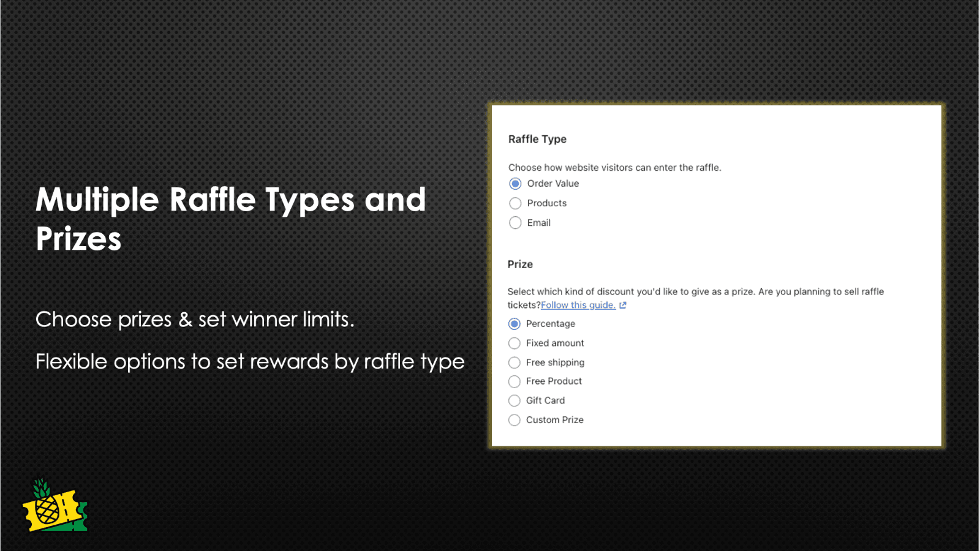Choose the Products raffle type
The height and width of the screenshot is (551, 980).
[516, 203]
